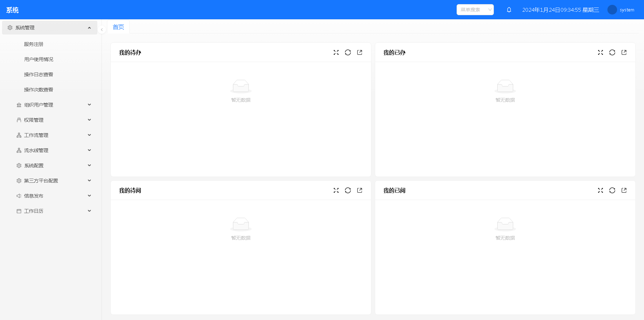This screenshot has height=320, width=644.
Task: Open the notification bell
Action: click(x=509, y=10)
